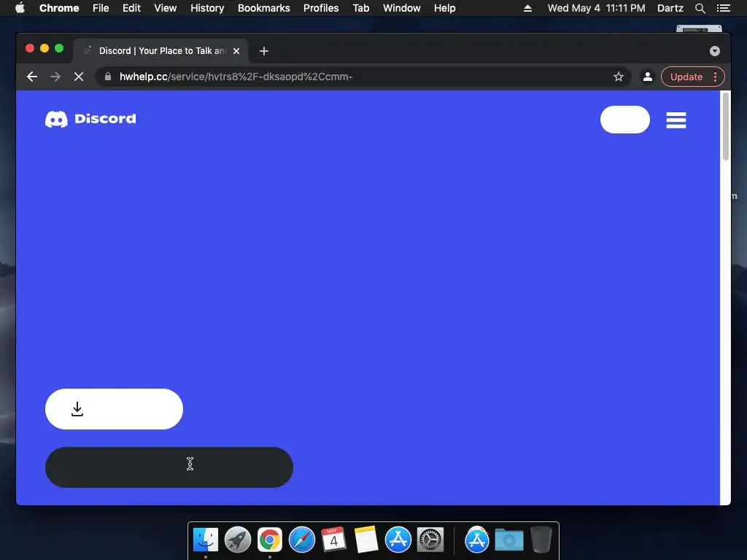Bookmark this page with star icon
This screenshot has height=560, width=747.
point(619,77)
